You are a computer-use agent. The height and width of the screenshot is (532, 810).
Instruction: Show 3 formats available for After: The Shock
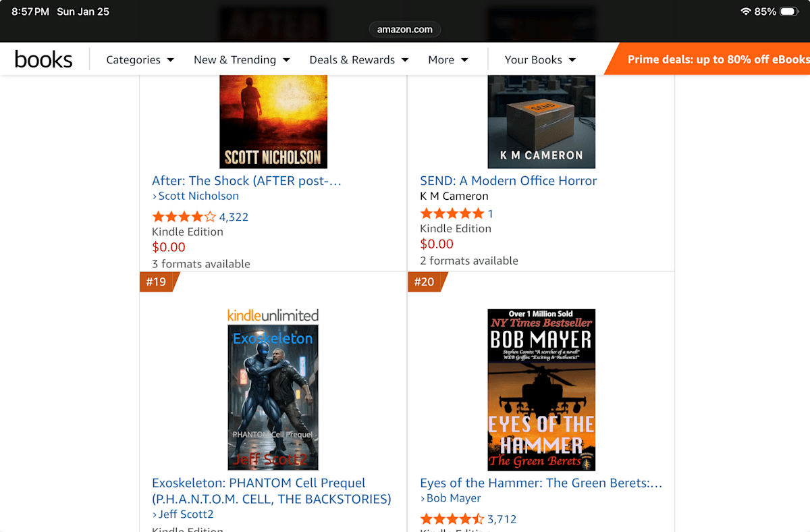[x=201, y=263]
